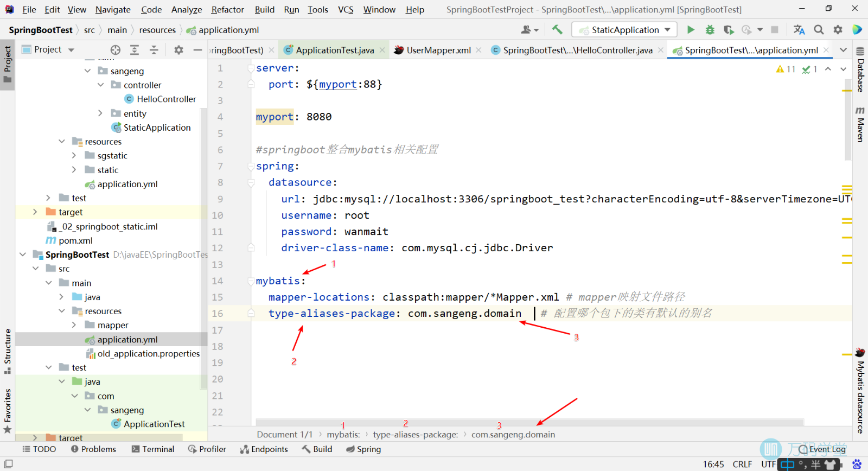Open Mybatis datasource side panel
Image resolution: width=868 pixels, height=471 pixels.
pyautogui.click(x=860, y=391)
